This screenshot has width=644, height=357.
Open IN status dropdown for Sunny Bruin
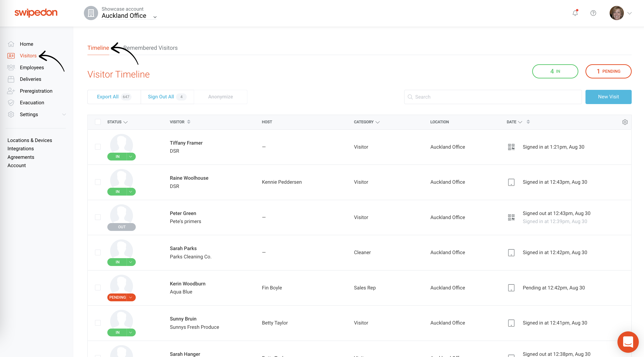click(131, 333)
